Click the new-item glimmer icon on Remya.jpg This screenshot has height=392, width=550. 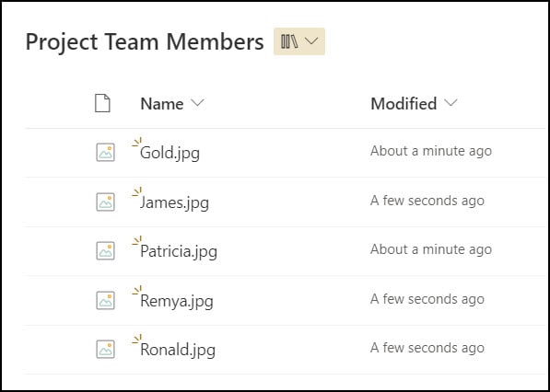136,290
